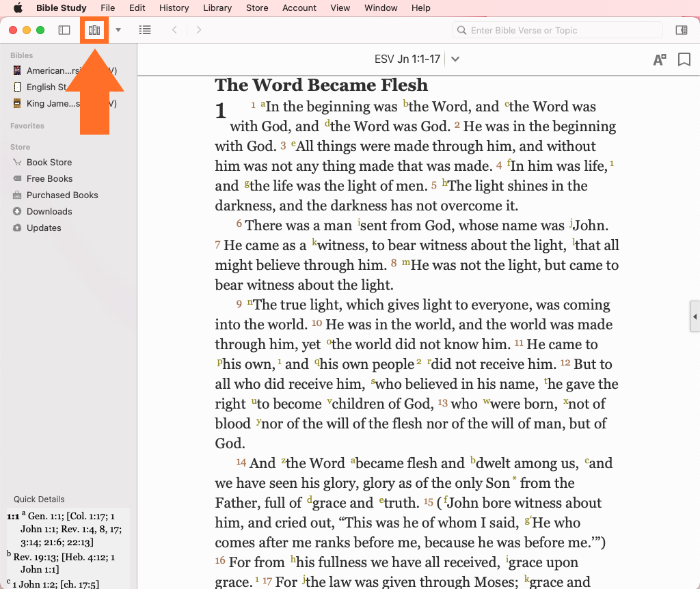Viewport: 700px width, 589px height.
Task: Select Purchased Books in the sidebar
Action: point(62,195)
